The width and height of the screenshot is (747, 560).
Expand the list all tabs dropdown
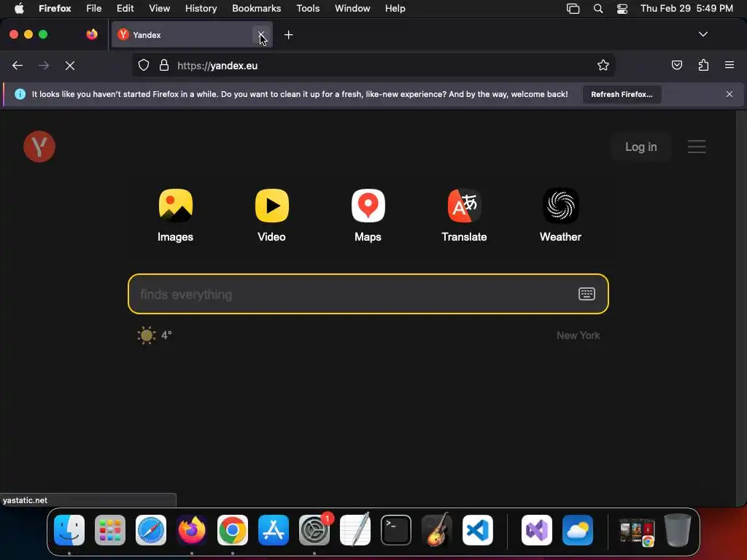703,34
